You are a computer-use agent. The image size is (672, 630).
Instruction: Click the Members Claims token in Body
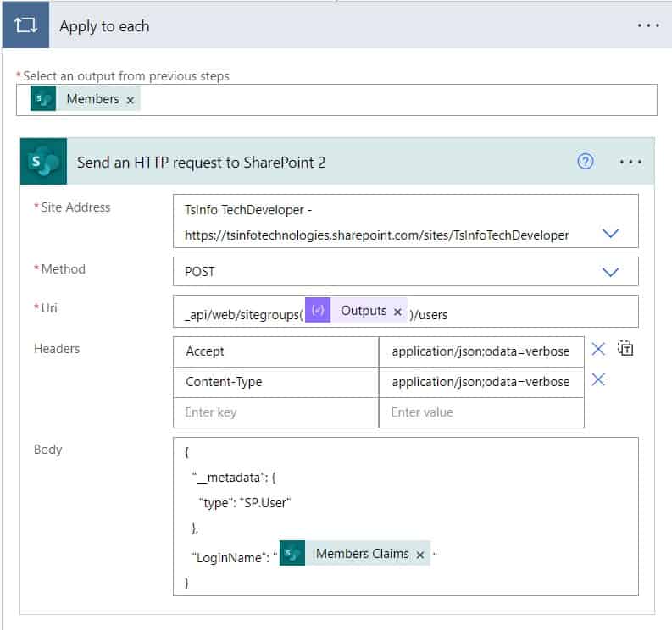(x=355, y=553)
